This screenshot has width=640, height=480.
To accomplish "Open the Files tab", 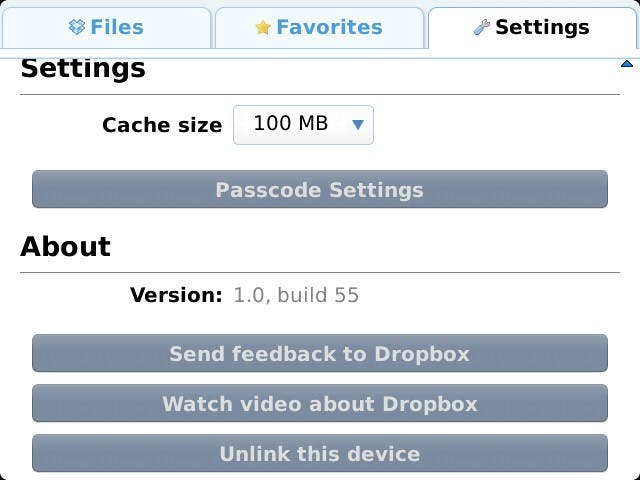I will point(107,28).
